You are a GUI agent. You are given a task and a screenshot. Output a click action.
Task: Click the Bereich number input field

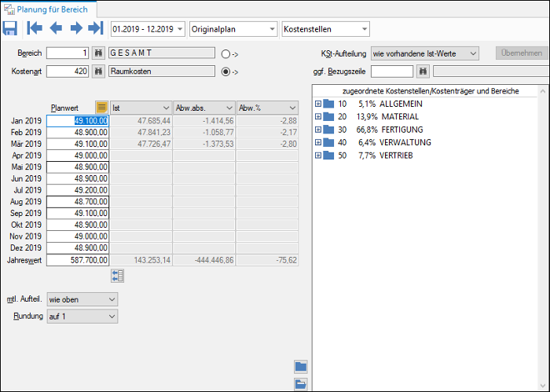tap(68, 53)
